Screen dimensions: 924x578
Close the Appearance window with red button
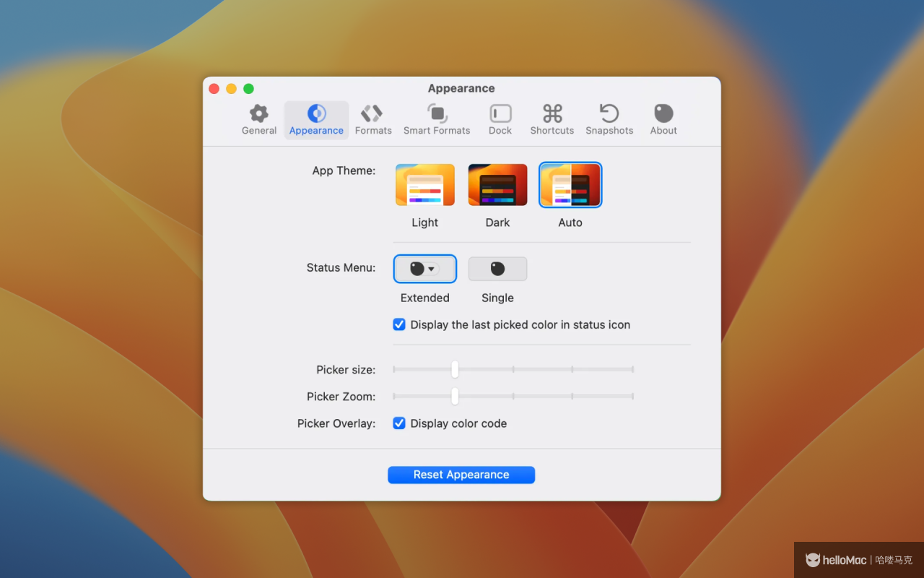[x=214, y=89]
